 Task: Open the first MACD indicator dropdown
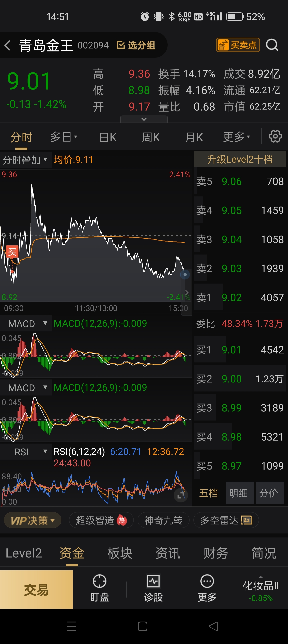(x=26, y=324)
